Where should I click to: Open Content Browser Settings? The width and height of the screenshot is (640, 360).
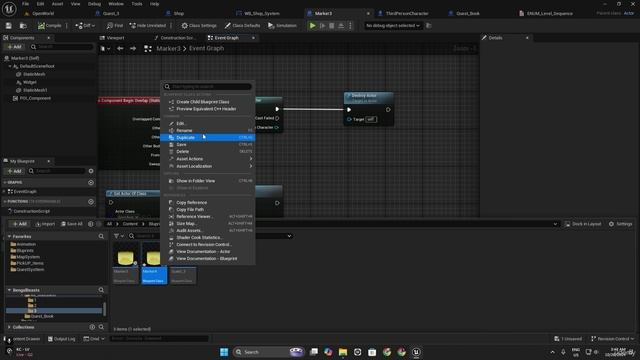pyautogui.click(x=620, y=224)
